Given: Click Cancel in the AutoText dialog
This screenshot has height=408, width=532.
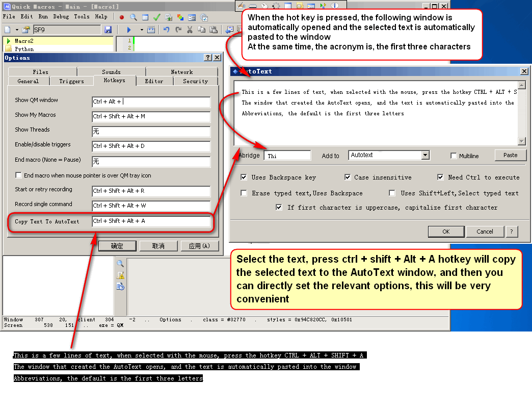Looking at the screenshot, I should (x=485, y=232).
